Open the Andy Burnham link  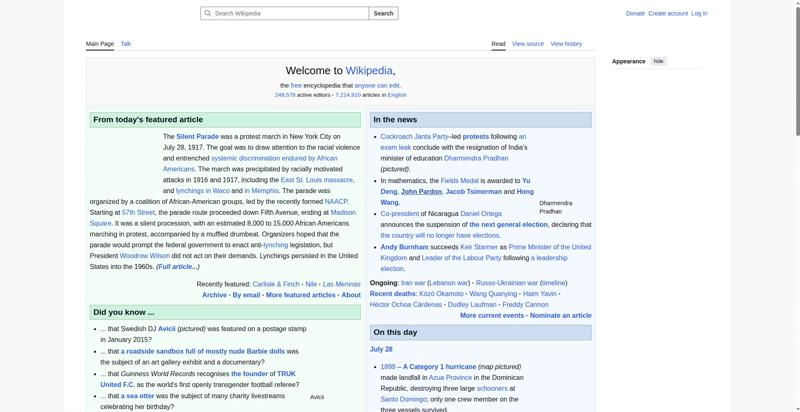[404, 247]
